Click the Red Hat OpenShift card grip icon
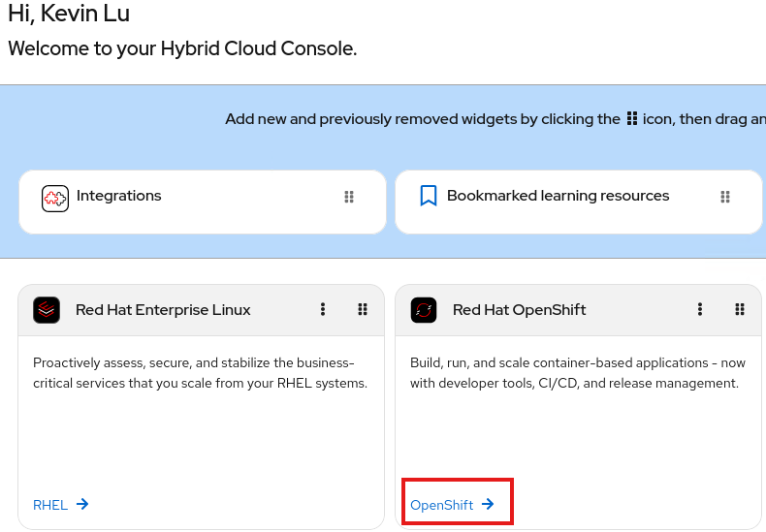This screenshot has width=766, height=532. click(740, 309)
